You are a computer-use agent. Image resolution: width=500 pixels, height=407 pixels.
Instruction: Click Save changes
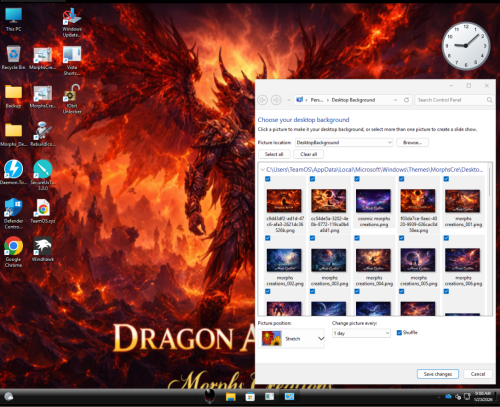click(438, 374)
